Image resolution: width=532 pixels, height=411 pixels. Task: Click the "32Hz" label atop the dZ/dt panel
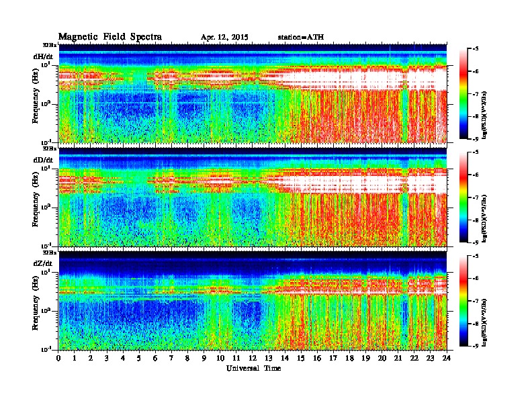pyautogui.click(x=49, y=253)
